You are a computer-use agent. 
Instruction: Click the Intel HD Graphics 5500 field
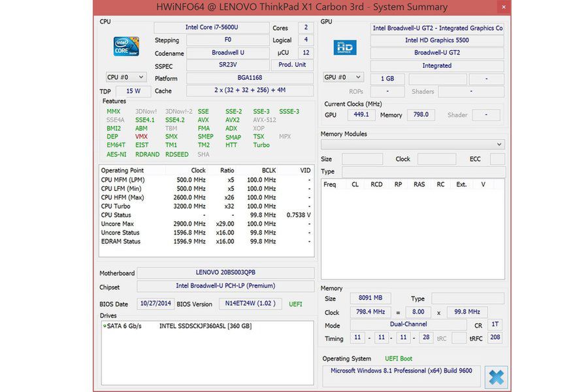click(x=437, y=40)
